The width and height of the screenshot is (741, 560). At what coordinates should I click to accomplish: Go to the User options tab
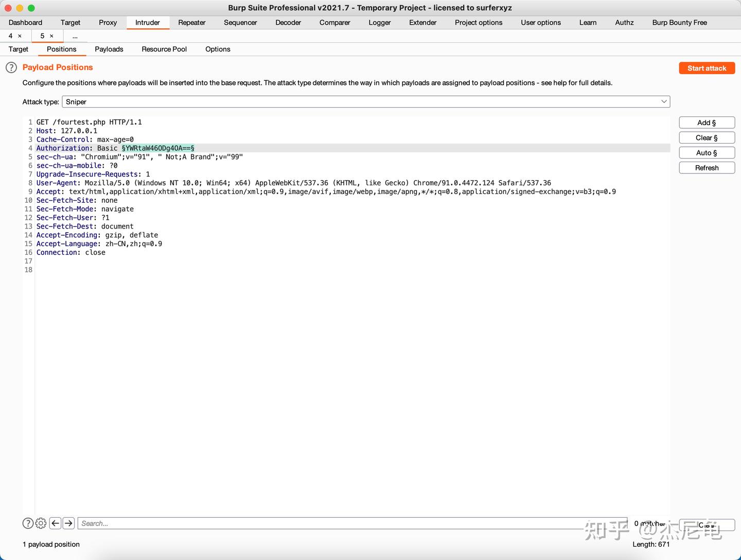pyautogui.click(x=541, y=23)
